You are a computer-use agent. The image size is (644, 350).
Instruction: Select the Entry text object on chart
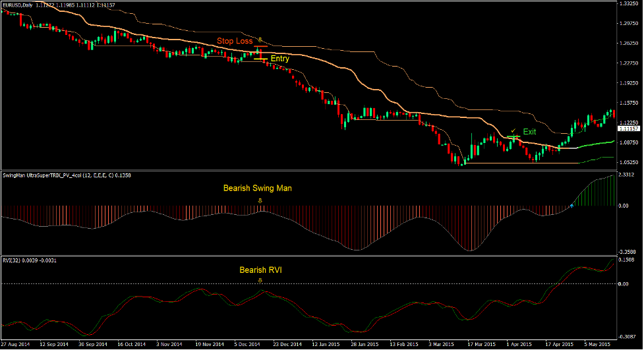pos(280,59)
